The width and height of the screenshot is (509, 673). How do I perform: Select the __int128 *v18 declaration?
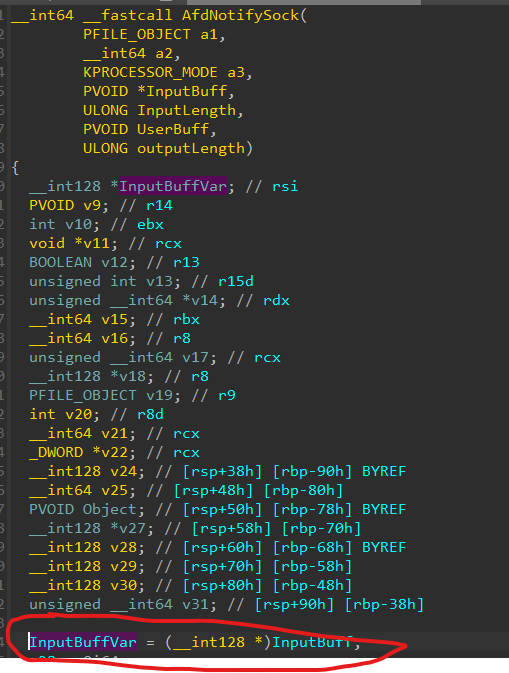[91, 376]
